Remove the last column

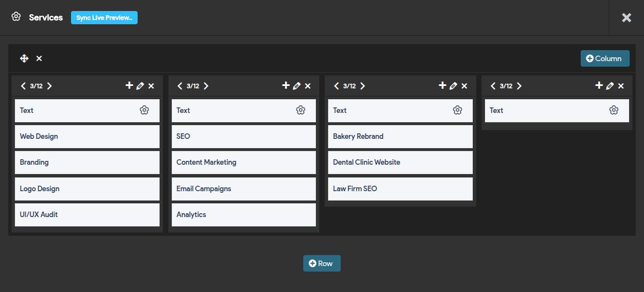click(x=621, y=86)
